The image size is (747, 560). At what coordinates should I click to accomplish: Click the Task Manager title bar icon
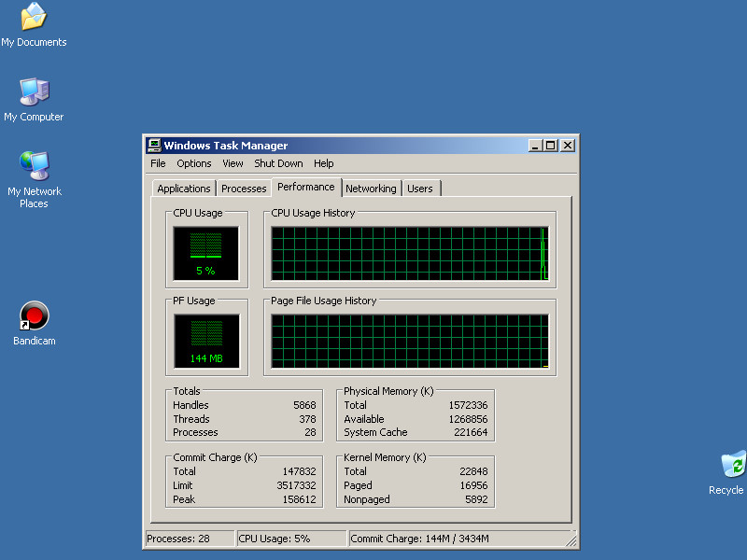[x=154, y=146]
